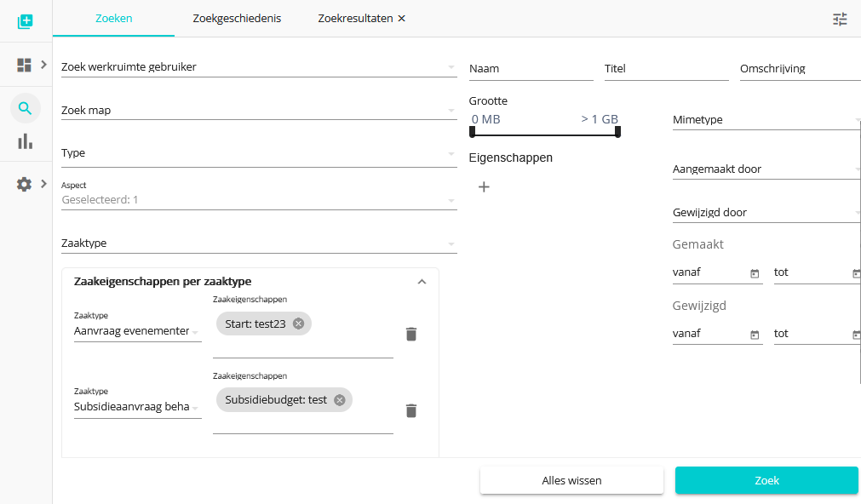Collapse 'Zaakeigenschappen per zaaktype' panel
Screen dimensions: 861x504
[422, 282]
